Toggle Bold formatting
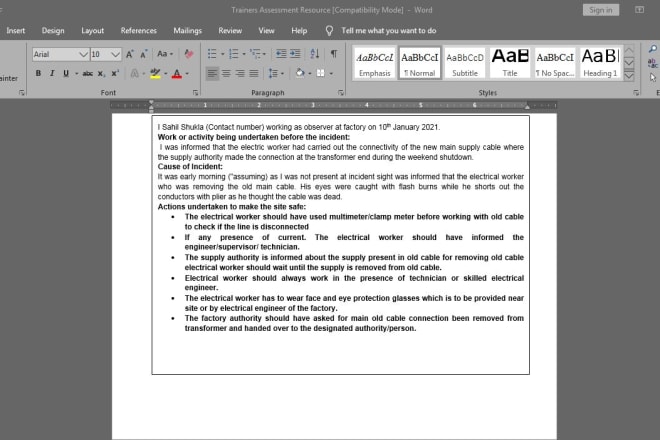 click(38, 73)
